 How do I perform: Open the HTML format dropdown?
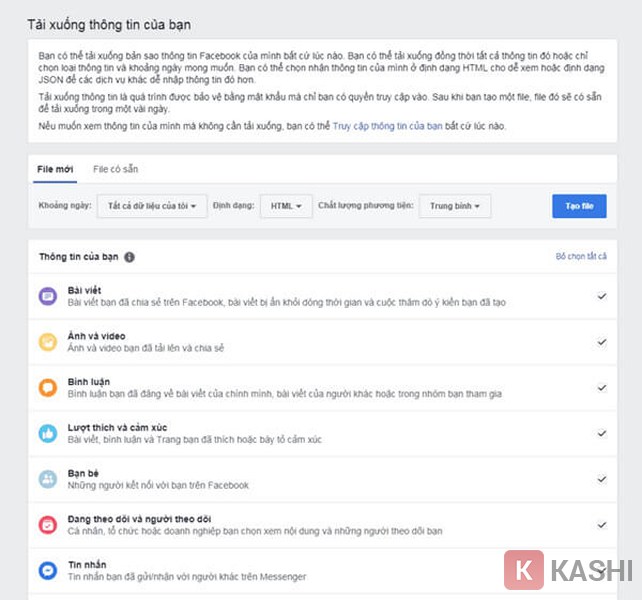coord(286,206)
